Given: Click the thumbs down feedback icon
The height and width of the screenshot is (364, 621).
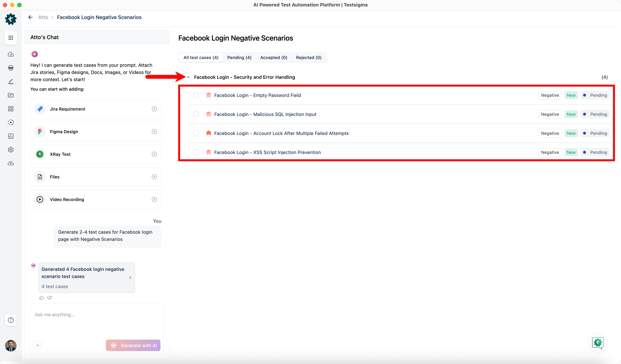Looking at the screenshot, I should coord(50,298).
